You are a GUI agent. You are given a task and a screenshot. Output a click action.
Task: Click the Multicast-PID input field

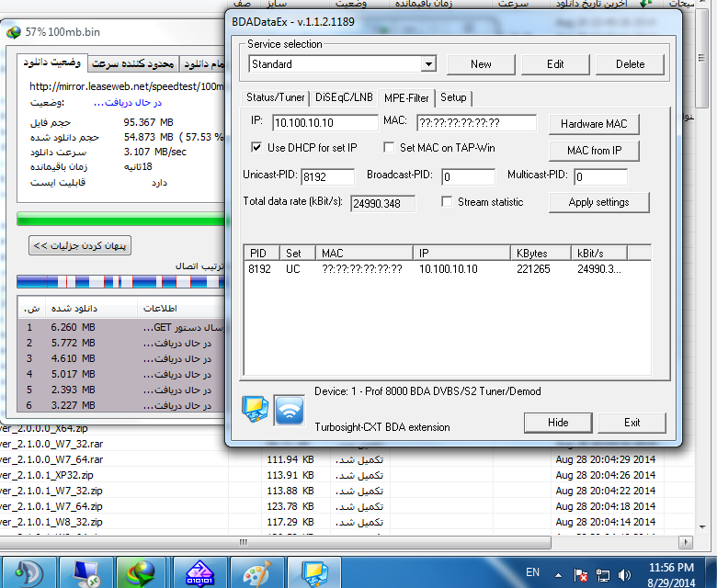(601, 176)
